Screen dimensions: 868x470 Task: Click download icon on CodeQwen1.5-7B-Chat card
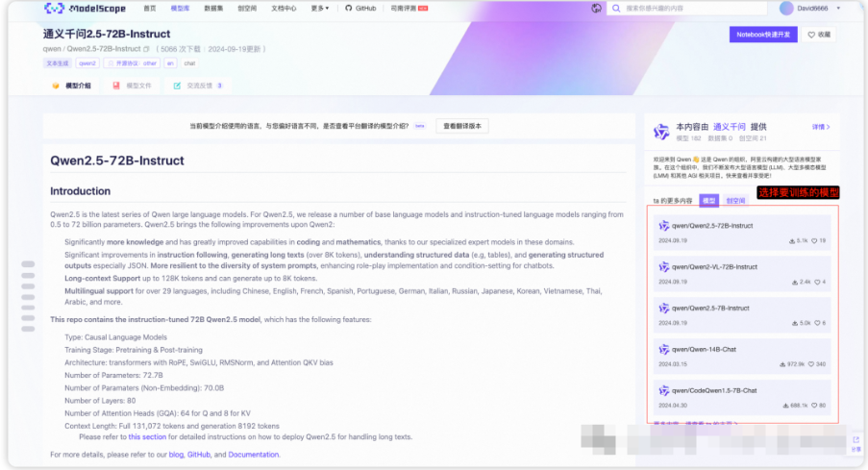[785, 406]
